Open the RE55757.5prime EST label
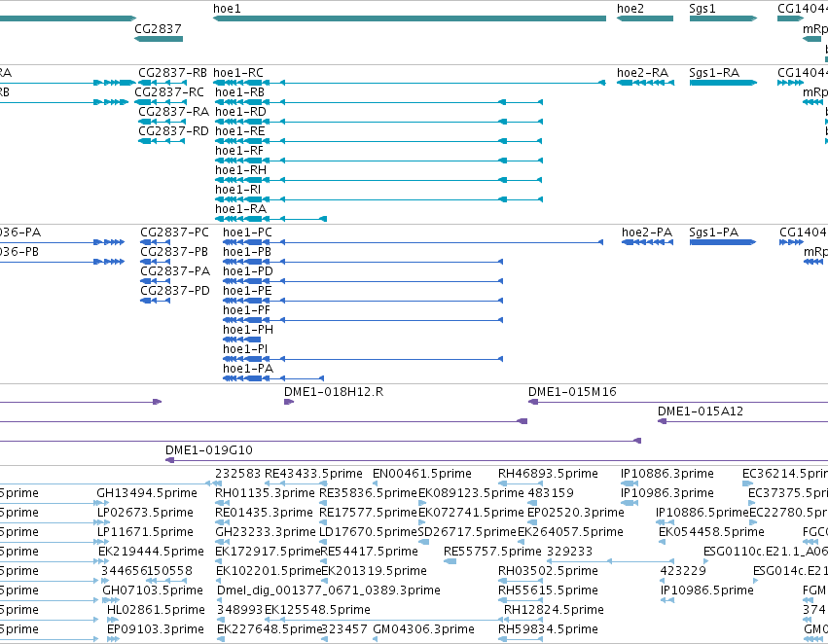The height and width of the screenshot is (644, 828). point(492,552)
